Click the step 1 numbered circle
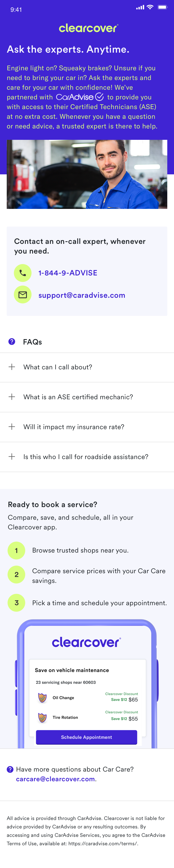174x868 pixels. tap(16, 550)
